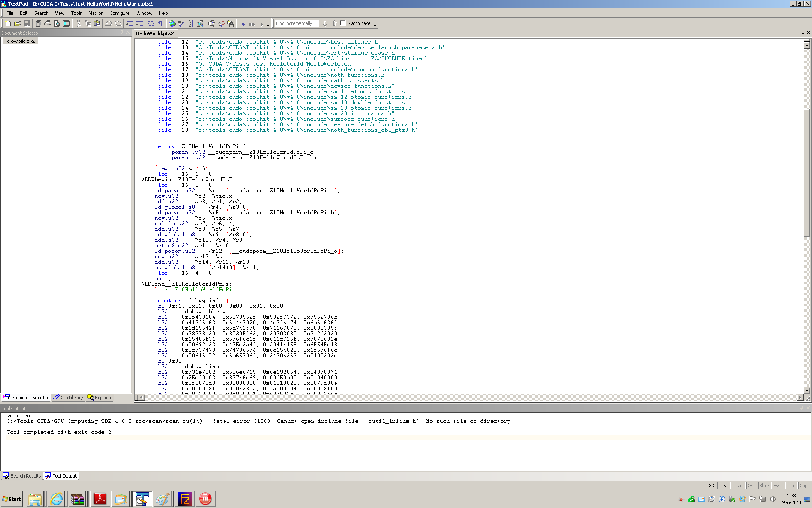Click the Windows Start button
Screen dimensions: 812x508
click(x=12, y=499)
